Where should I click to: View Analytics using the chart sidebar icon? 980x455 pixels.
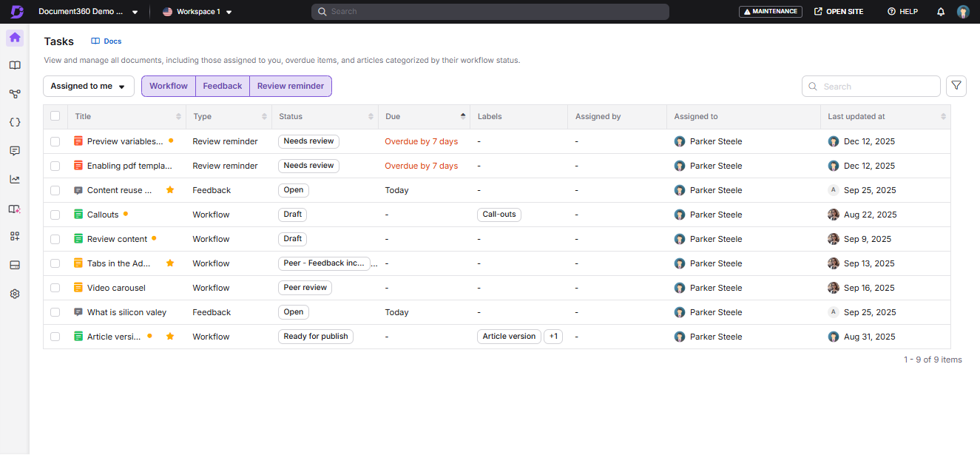[14, 178]
